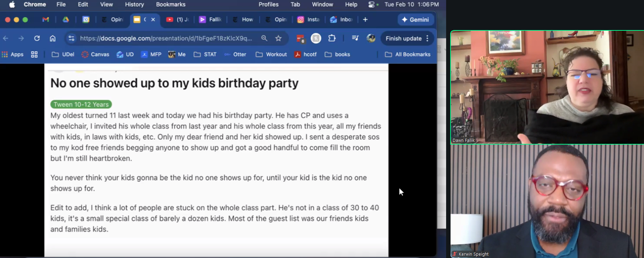Open macOS Control Center in menu bar
The height and width of the screenshot is (258, 644).
pos(371,4)
